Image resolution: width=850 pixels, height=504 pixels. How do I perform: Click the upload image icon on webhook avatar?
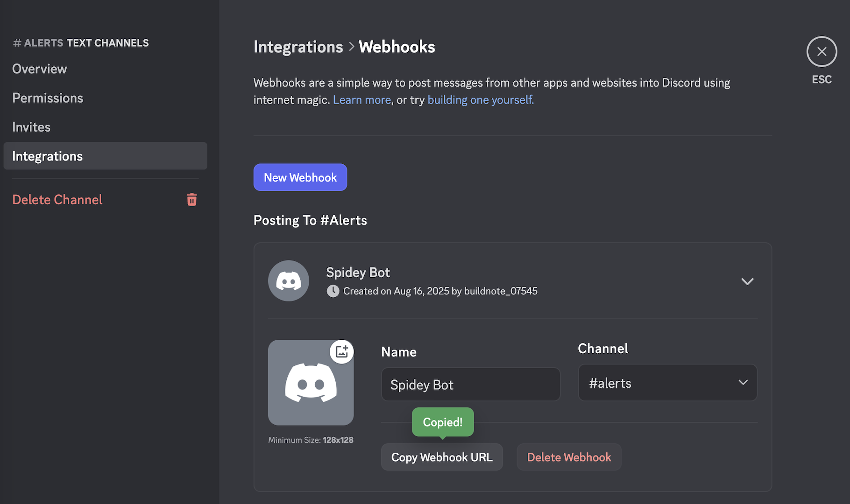click(342, 351)
